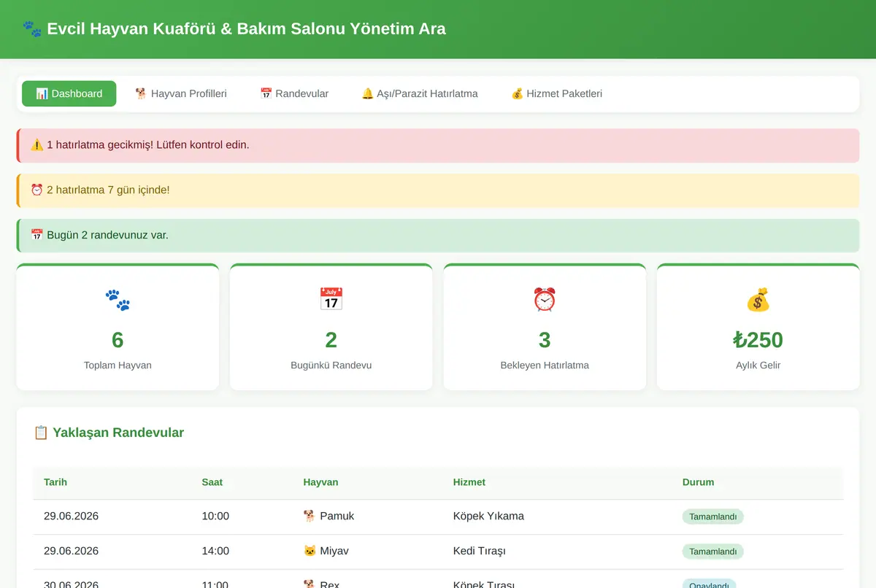Screen dimensions: 876x588
Task: Click the page title in header
Action: (x=246, y=29)
